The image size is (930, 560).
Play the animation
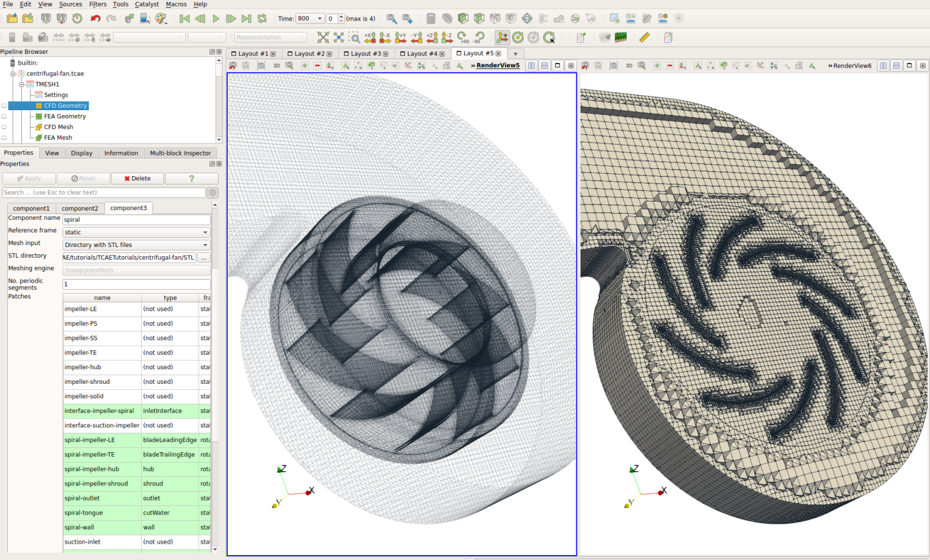[x=216, y=18]
